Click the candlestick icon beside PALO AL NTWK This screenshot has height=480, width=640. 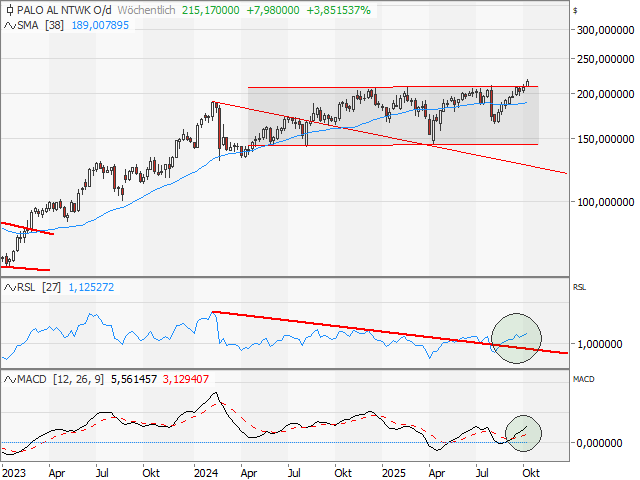[9, 8]
